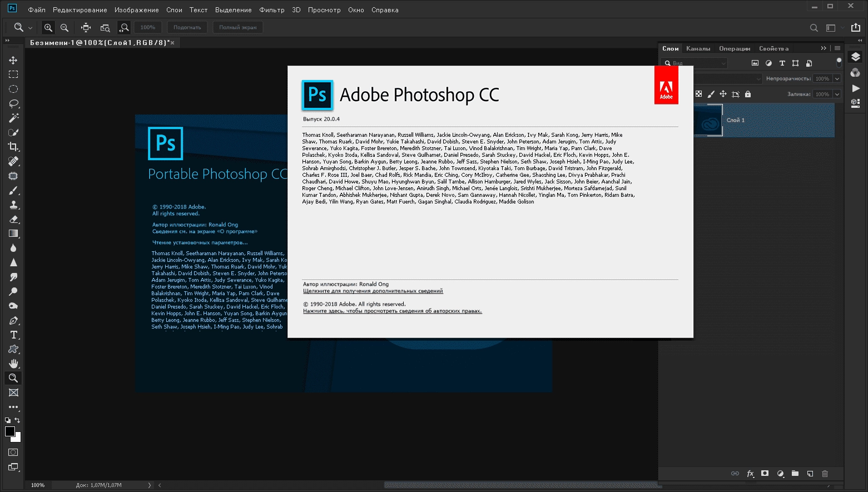Click the layer styles fx icon
868x492 pixels.
750,474
